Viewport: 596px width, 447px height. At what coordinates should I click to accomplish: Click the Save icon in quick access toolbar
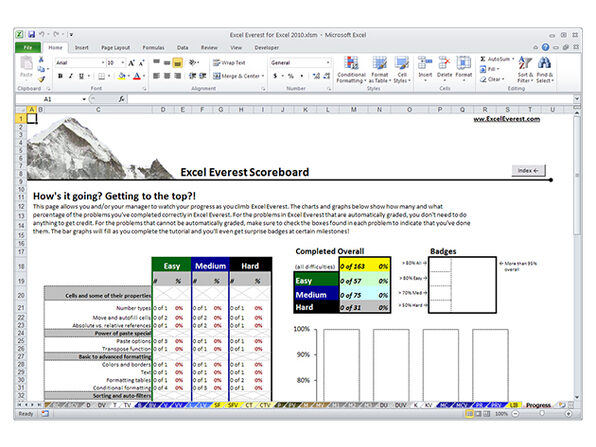[31, 35]
